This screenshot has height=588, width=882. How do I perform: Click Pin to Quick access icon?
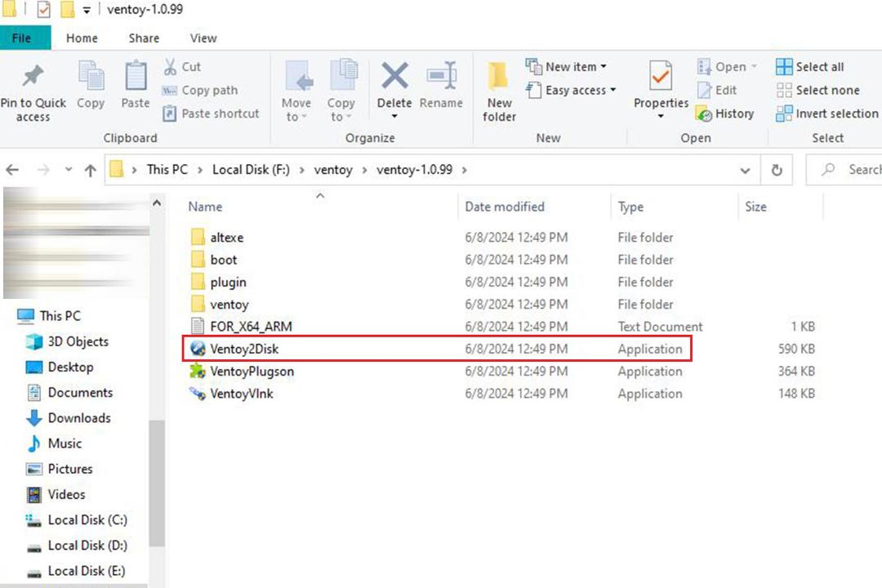33,77
